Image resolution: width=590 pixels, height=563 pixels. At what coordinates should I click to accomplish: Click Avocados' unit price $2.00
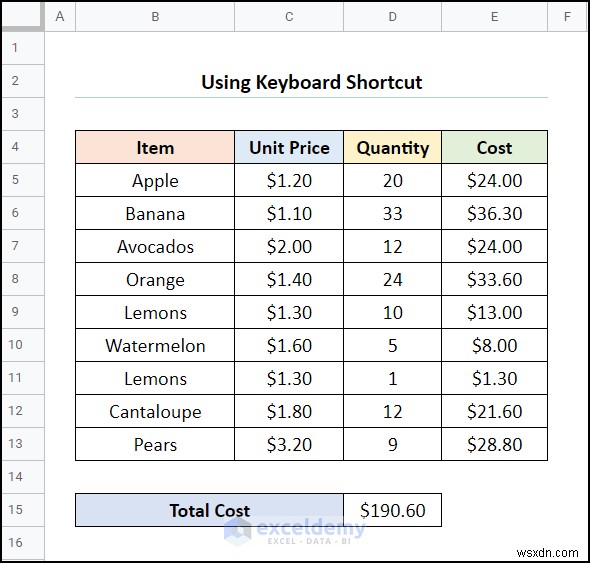289,247
